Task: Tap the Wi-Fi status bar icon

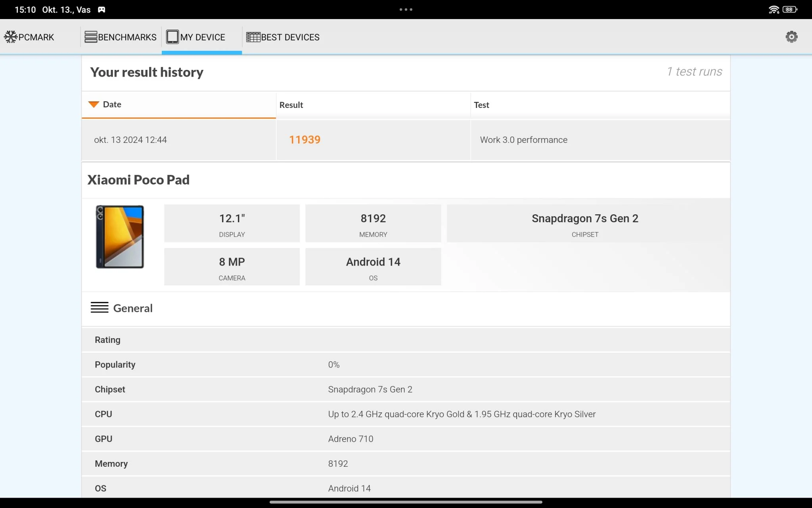Action: pos(774,10)
